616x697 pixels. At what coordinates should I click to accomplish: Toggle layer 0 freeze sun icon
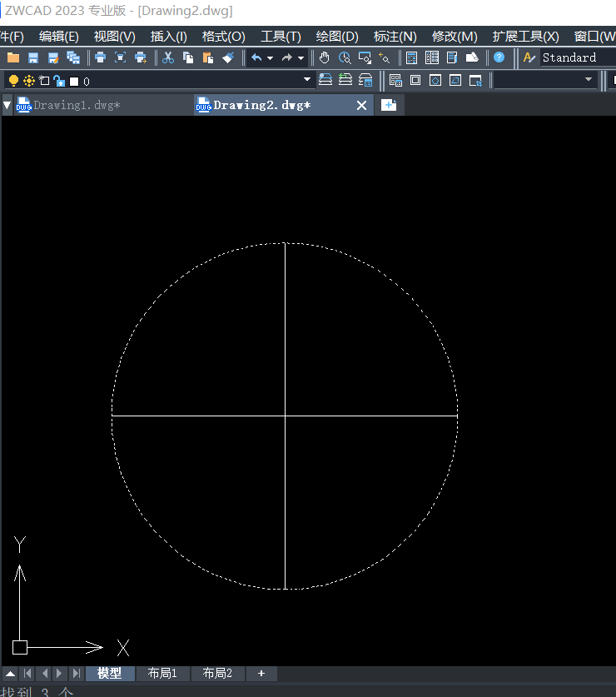click(29, 81)
